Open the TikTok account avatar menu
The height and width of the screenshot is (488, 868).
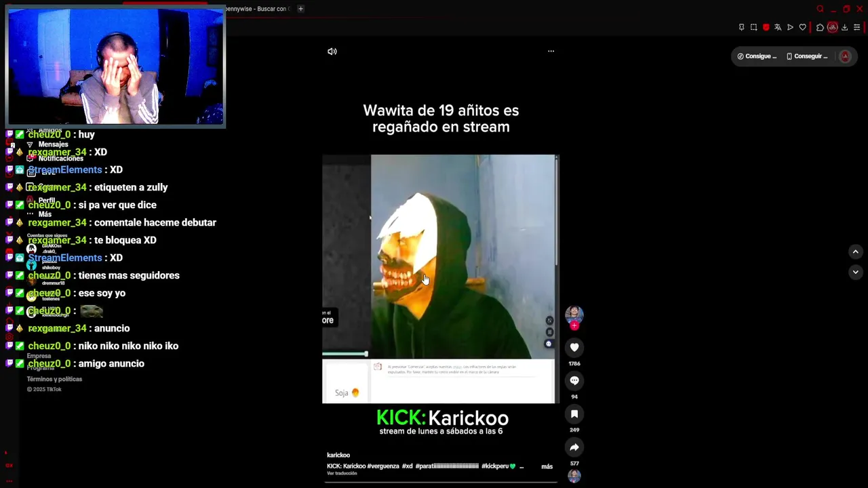tap(845, 56)
